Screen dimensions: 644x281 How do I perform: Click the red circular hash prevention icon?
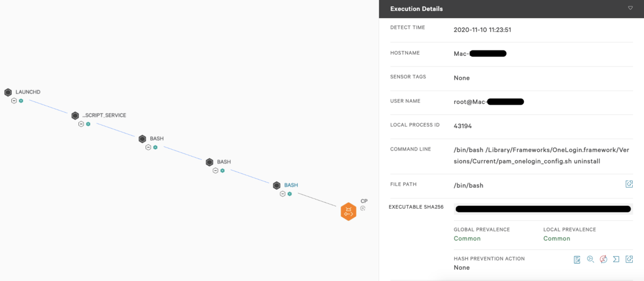click(x=603, y=260)
